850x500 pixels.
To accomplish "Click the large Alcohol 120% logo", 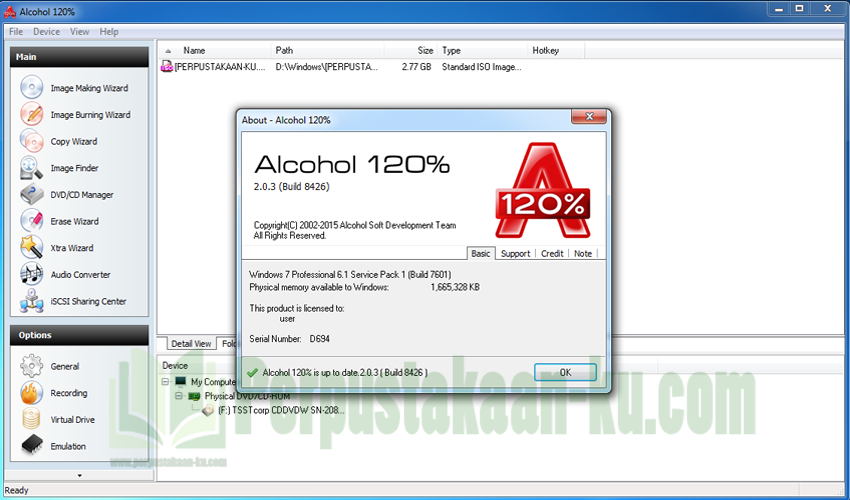I will (x=543, y=190).
